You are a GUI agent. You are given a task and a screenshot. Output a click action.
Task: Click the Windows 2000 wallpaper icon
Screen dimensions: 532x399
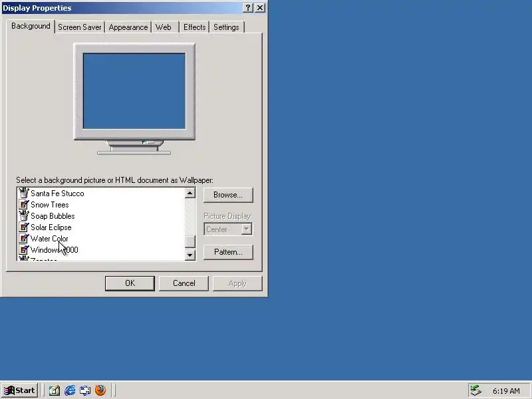[24, 250]
